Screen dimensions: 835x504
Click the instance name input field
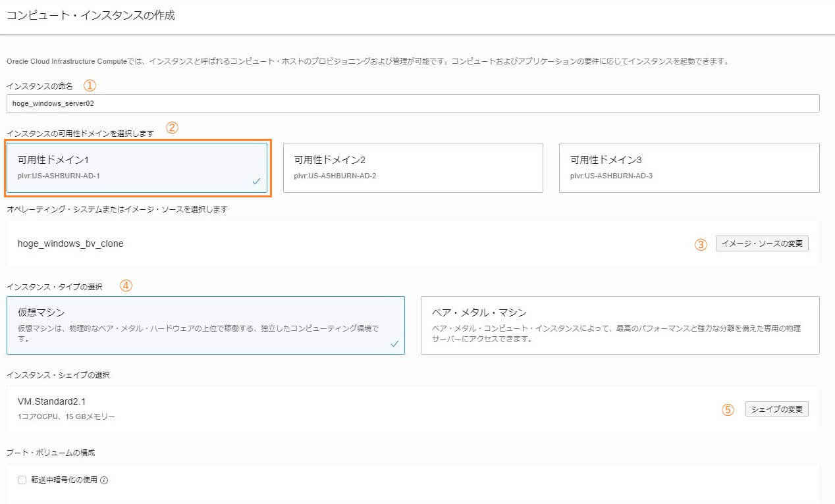coord(413,103)
